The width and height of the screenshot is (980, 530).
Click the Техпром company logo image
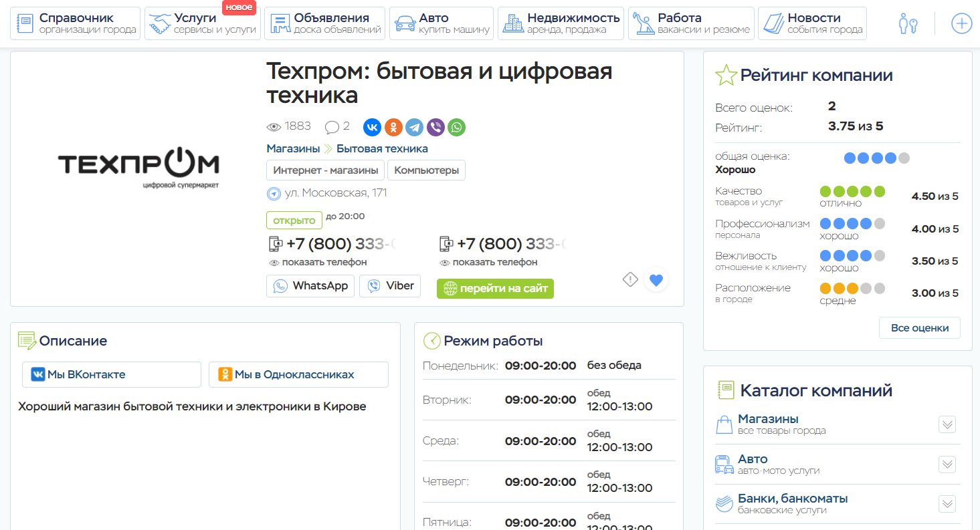[x=138, y=169]
